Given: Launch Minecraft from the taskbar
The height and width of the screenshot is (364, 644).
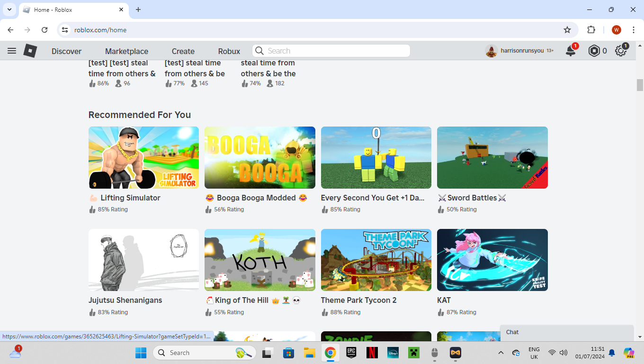Looking at the screenshot, I should point(414,353).
